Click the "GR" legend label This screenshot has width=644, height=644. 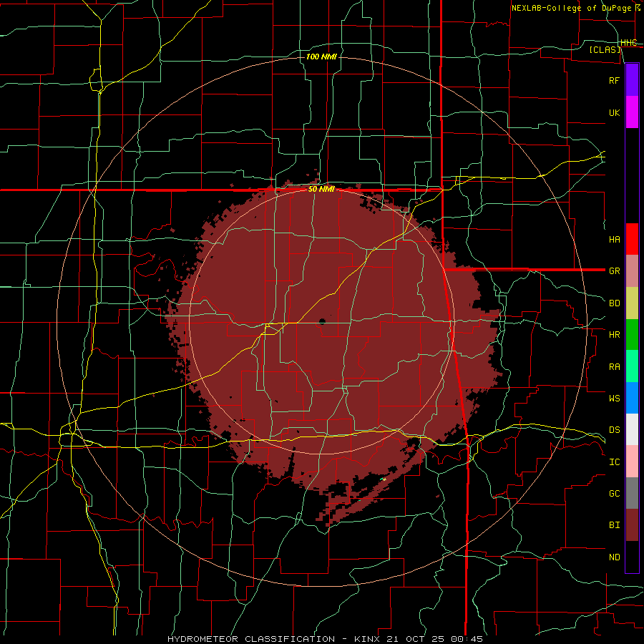(x=614, y=271)
